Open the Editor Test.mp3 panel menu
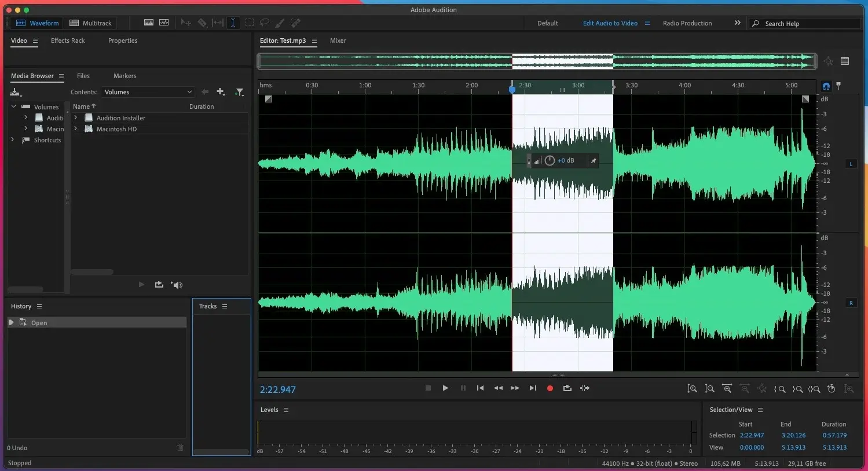 tap(314, 41)
